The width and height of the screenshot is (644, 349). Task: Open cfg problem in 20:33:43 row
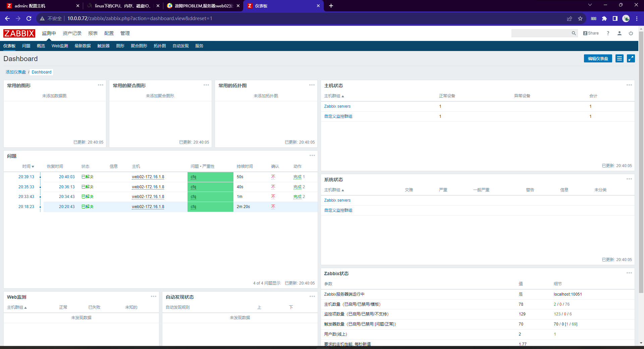click(194, 197)
